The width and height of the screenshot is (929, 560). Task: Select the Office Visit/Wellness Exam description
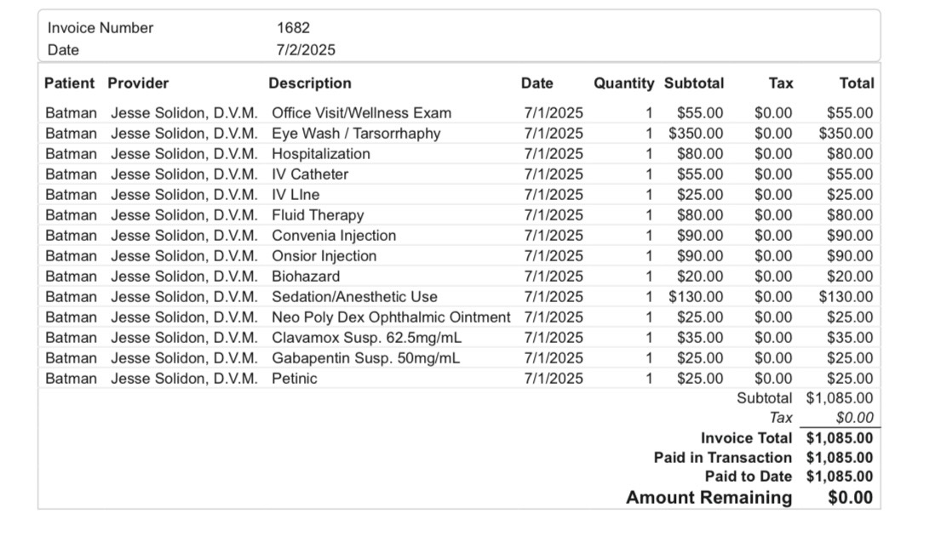tap(362, 113)
